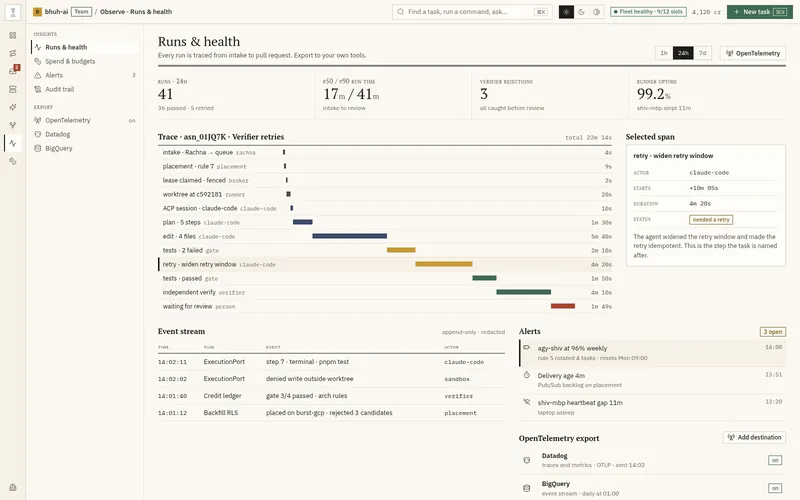800x500 pixels.
Task: Select the intake - Rachna → queue row
Action: [385, 152]
